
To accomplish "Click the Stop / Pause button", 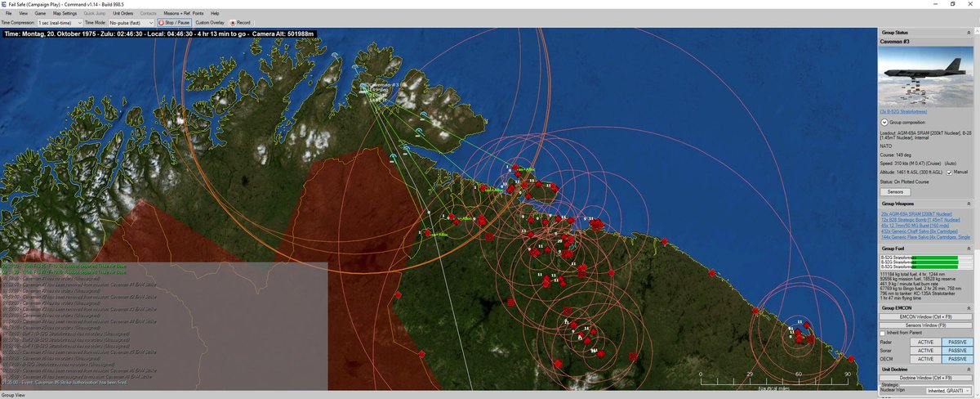I will coord(173,23).
